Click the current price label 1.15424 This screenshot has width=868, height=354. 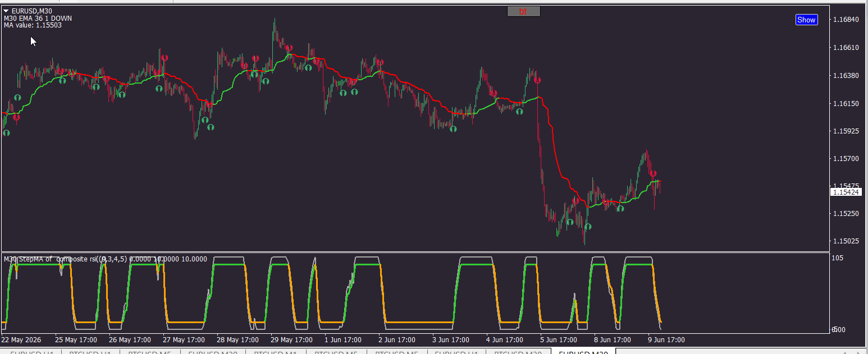[846, 192]
